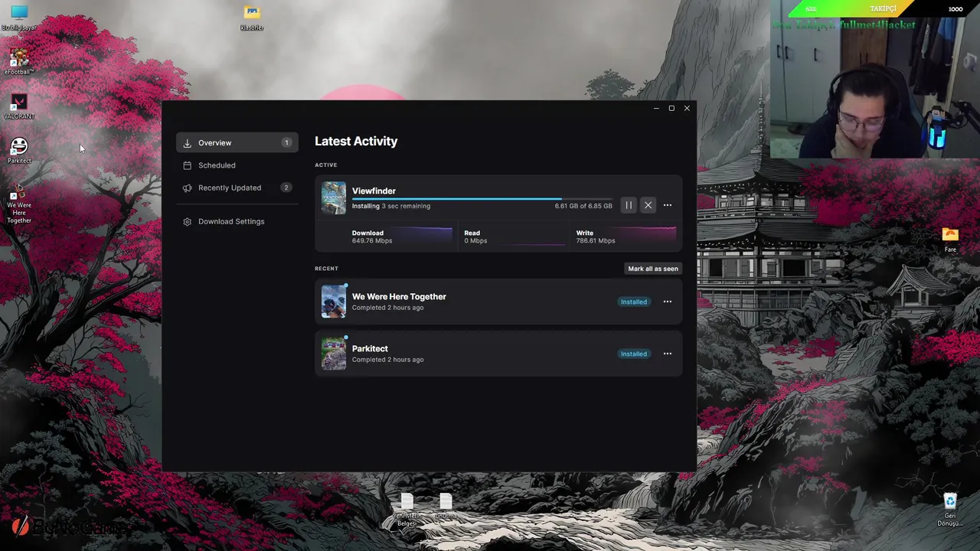Select the eFootball desktop shortcut
The height and width of the screenshot is (551, 980).
point(19,63)
